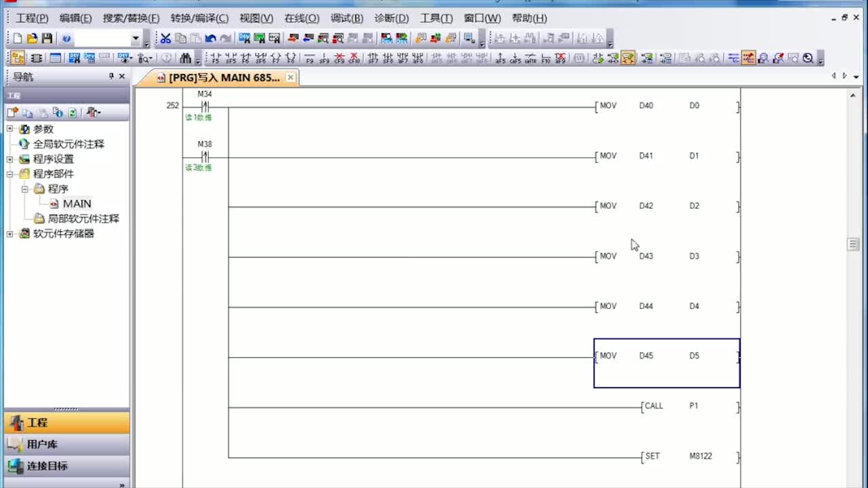868x488 pixels.
Task: Cut selection with scissors icon
Action: pos(165,39)
